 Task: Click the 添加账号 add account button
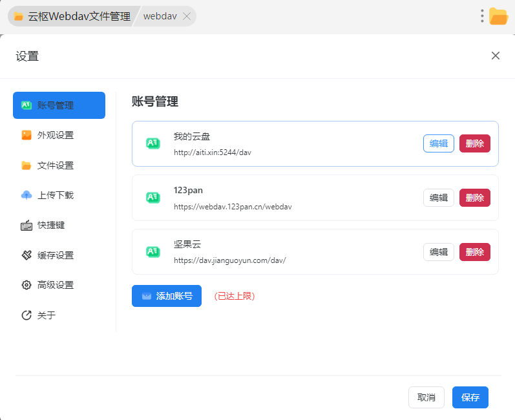pyautogui.click(x=167, y=296)
